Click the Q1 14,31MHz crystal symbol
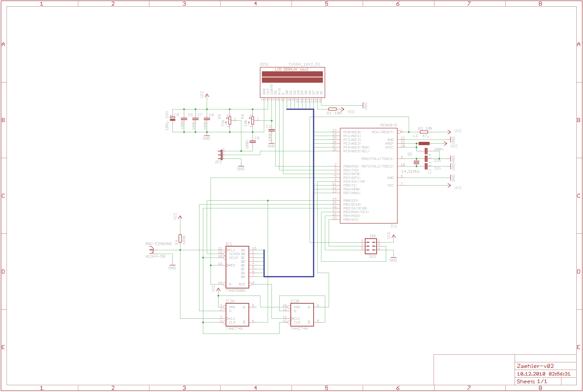Viewport: 583px width, 392px height. 416,162
